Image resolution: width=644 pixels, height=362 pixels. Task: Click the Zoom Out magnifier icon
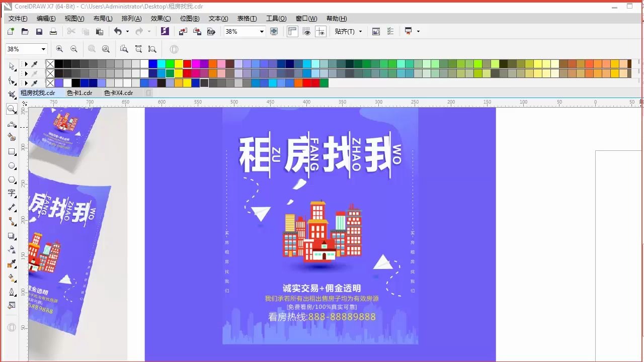click(x=74, y=49)
